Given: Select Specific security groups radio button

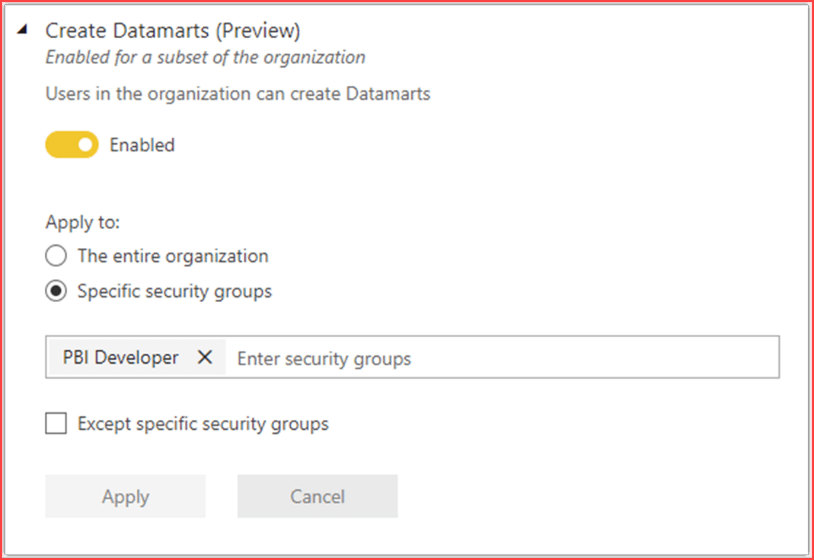Looking at the screenshot, I should [x=56, y=291].
